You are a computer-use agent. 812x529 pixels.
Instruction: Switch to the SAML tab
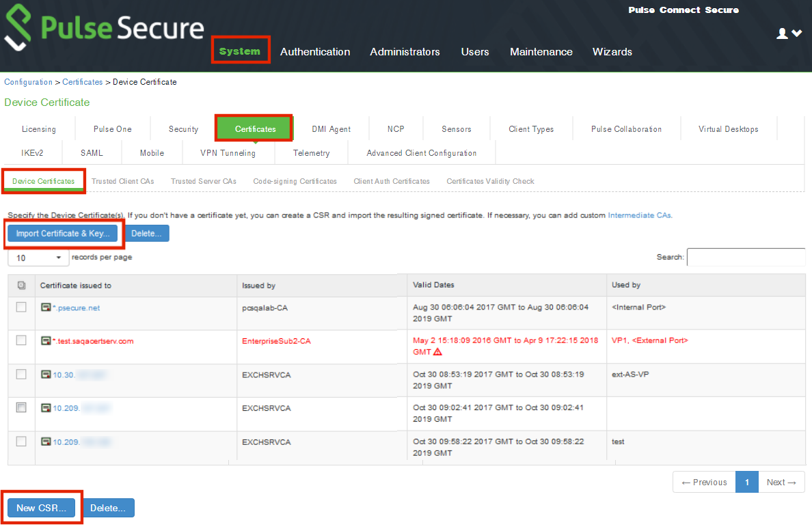pyautogui.click(x=92, y=152)
